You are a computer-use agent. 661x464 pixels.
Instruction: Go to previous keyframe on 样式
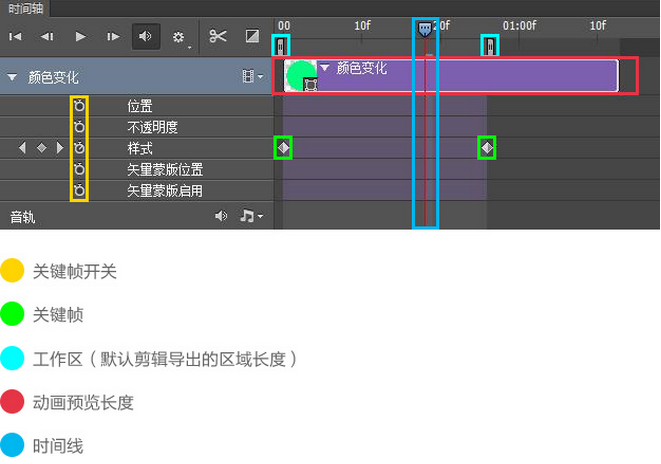pos(22,148)
